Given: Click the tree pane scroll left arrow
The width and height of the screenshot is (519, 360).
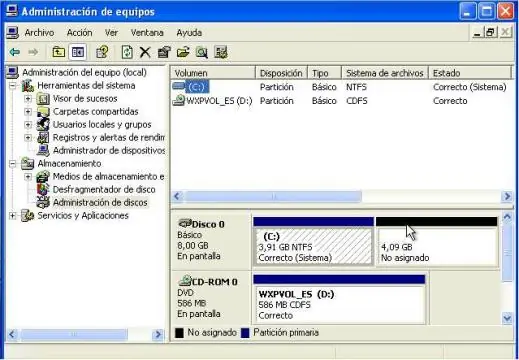Looking at the screenshot, I should 12,334.
